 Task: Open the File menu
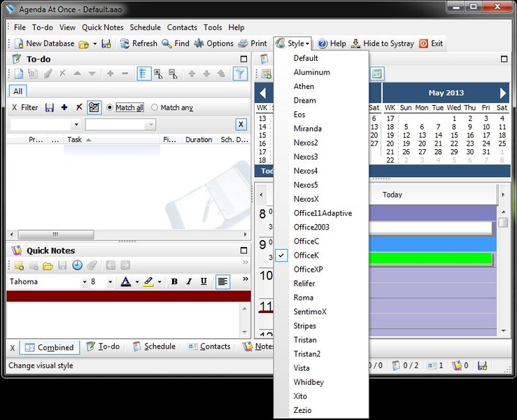tap(20, 27)
